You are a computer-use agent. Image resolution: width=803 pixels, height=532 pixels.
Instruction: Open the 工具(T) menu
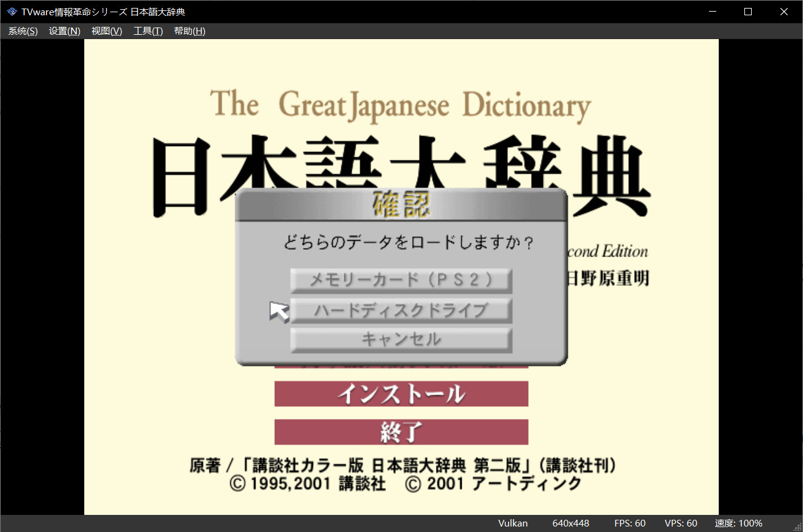click(148, 31)
